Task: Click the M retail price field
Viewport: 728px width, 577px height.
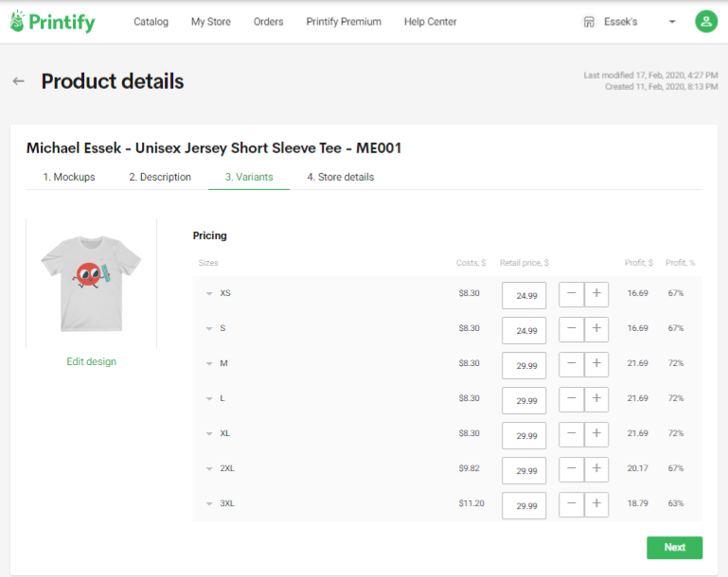Action: point(524,365)
